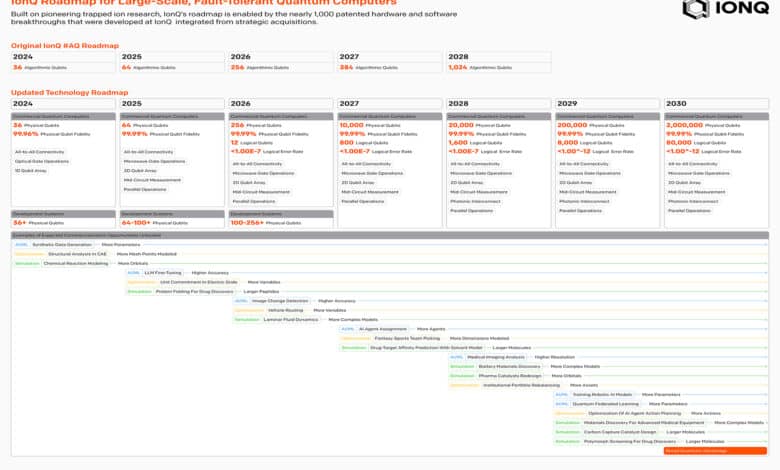The image size is (780, 470).
Task: Select the 'Updated Technology Roadmap' heading
Action: click(70, 93)
